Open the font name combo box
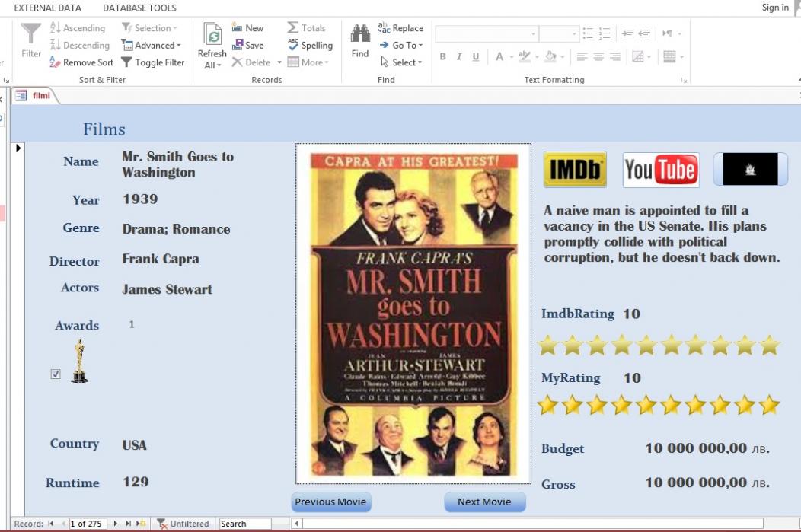The image size is (801, 532). tap(487, 33)
